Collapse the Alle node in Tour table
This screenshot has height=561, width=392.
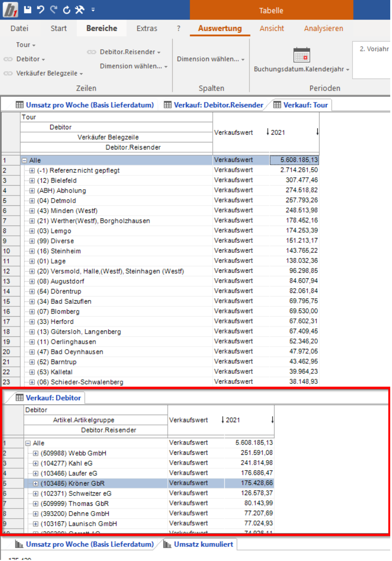[24, 160]
